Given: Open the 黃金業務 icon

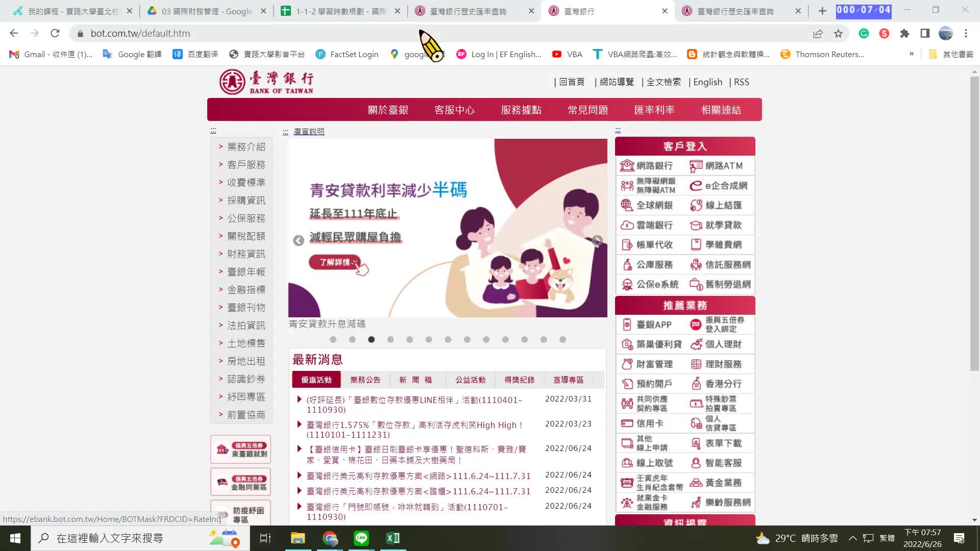Looking at the screenshot, I should [696, 483].
